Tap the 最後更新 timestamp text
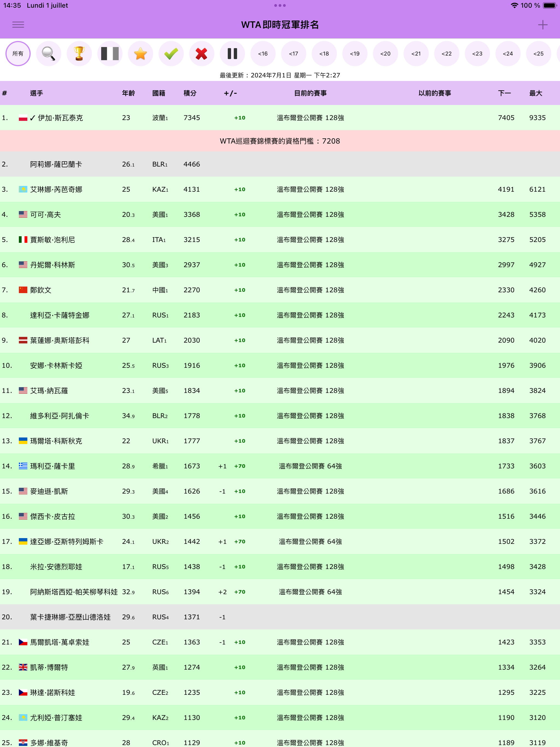 (x=280, y=75)
